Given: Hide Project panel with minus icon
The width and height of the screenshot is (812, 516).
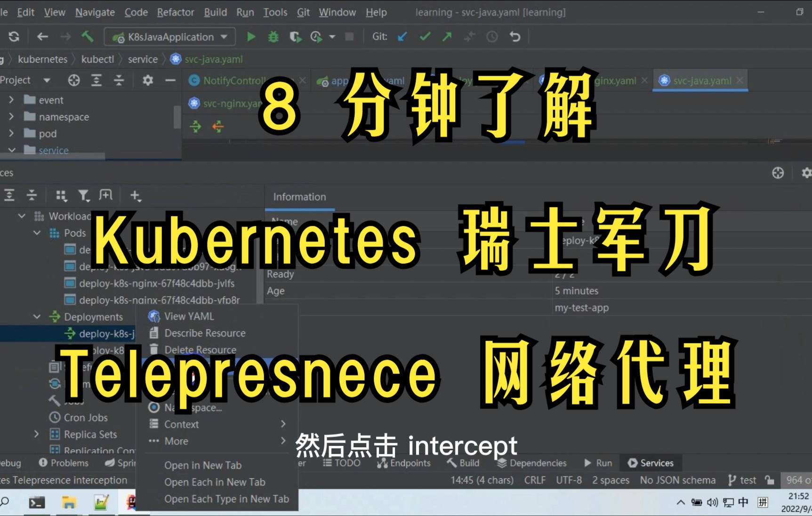Looking at the screenshot, I should [x=170, y=80].
